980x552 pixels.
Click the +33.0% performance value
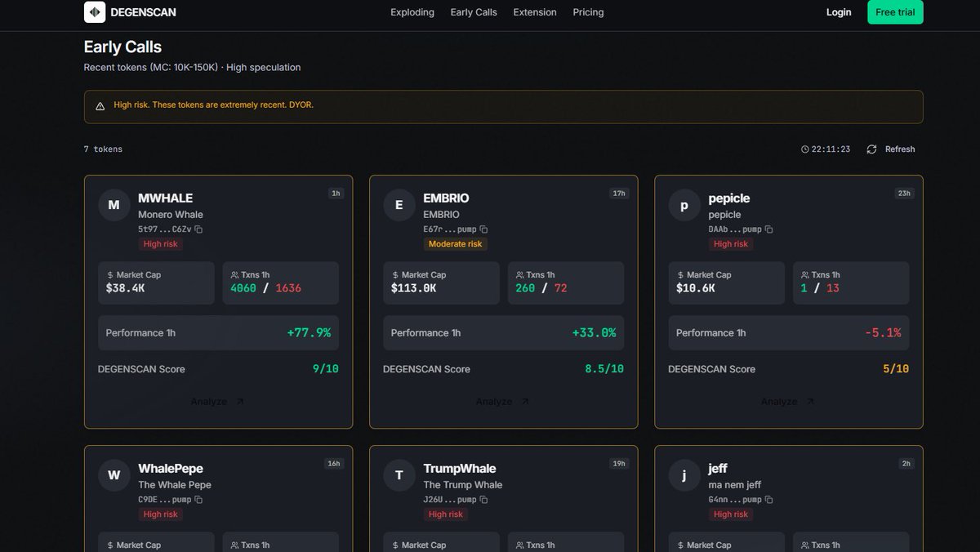click(x=594, y=333)
